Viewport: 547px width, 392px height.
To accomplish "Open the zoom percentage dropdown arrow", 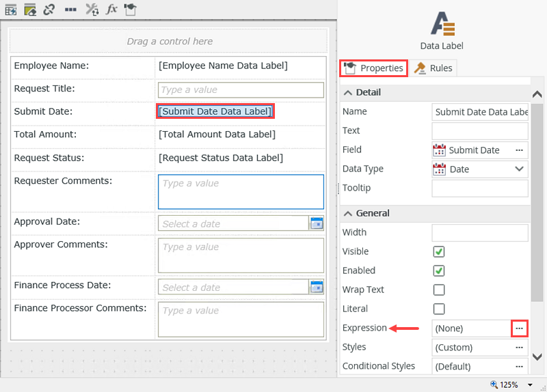I will coord(530,384).
